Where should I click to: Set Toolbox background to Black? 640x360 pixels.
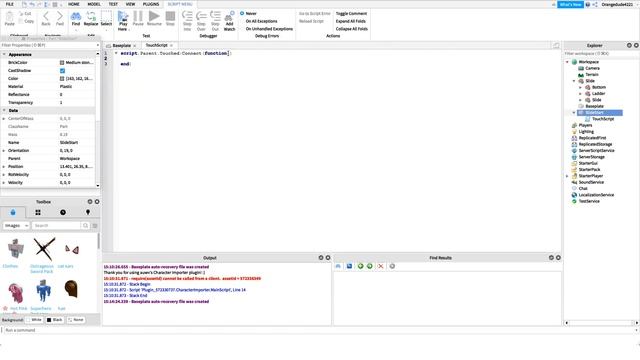click(54, 320)
